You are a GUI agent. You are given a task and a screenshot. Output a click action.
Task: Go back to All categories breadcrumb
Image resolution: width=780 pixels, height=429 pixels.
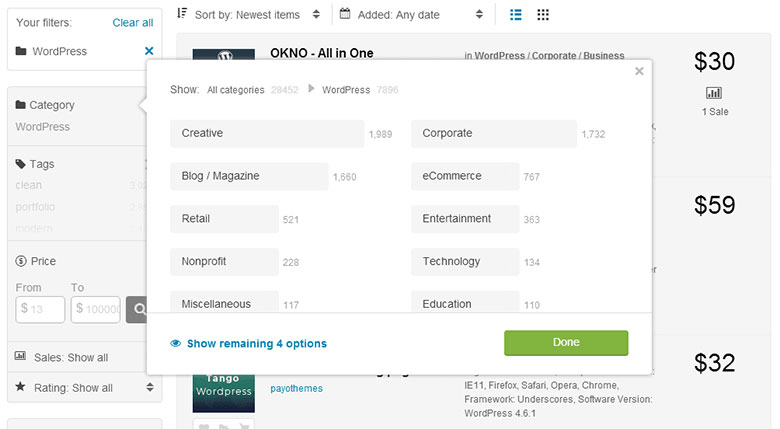pyautogui.click(x=235, y=90)
